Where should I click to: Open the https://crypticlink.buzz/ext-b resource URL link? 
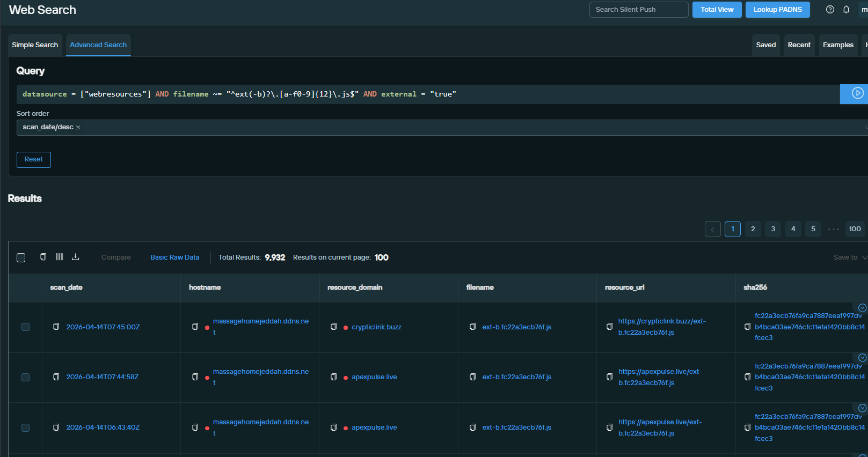(x=662, y=327)
